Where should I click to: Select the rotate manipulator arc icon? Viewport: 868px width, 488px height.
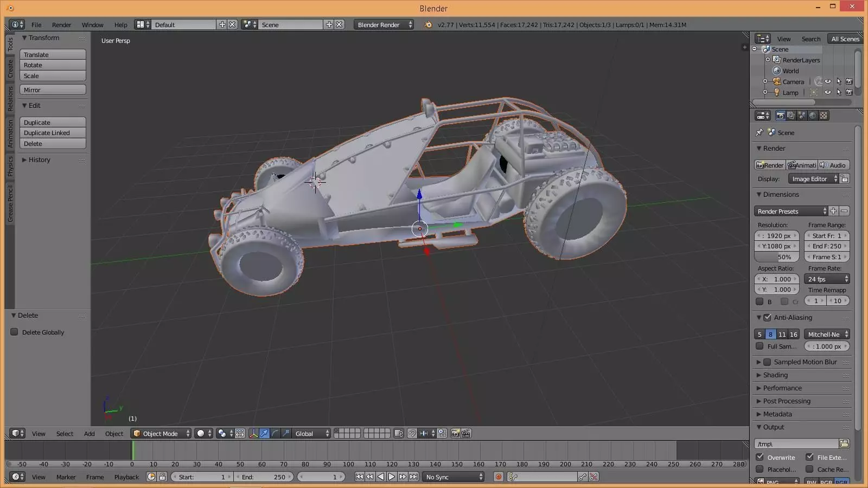point(275,433)
